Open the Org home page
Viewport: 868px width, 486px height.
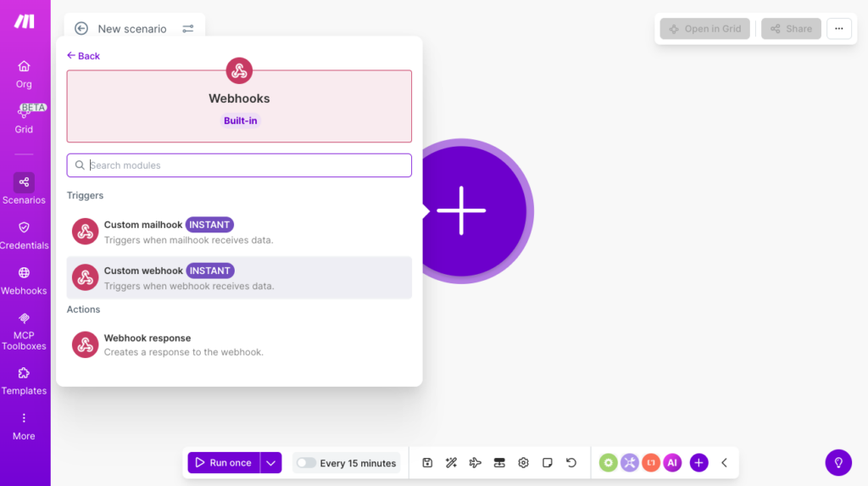(x=24, y=75)
